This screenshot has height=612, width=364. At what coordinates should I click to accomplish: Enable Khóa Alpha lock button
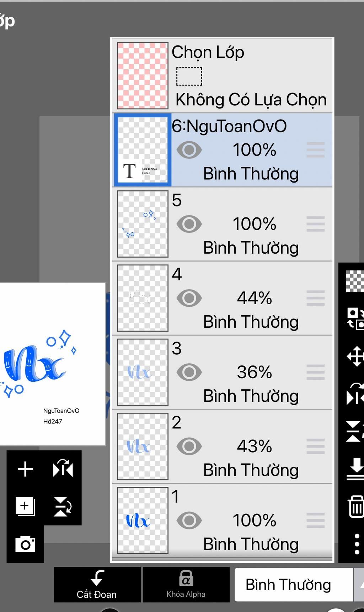186,585
